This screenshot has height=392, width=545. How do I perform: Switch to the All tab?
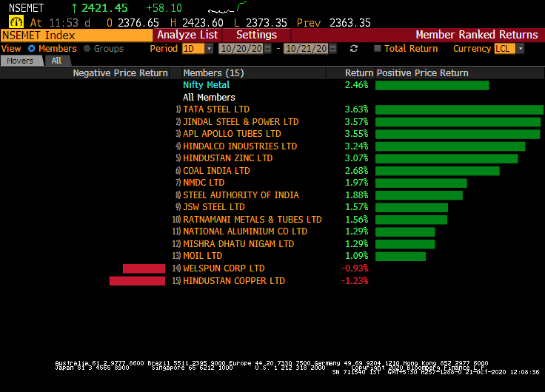click(x=56, y=61)
